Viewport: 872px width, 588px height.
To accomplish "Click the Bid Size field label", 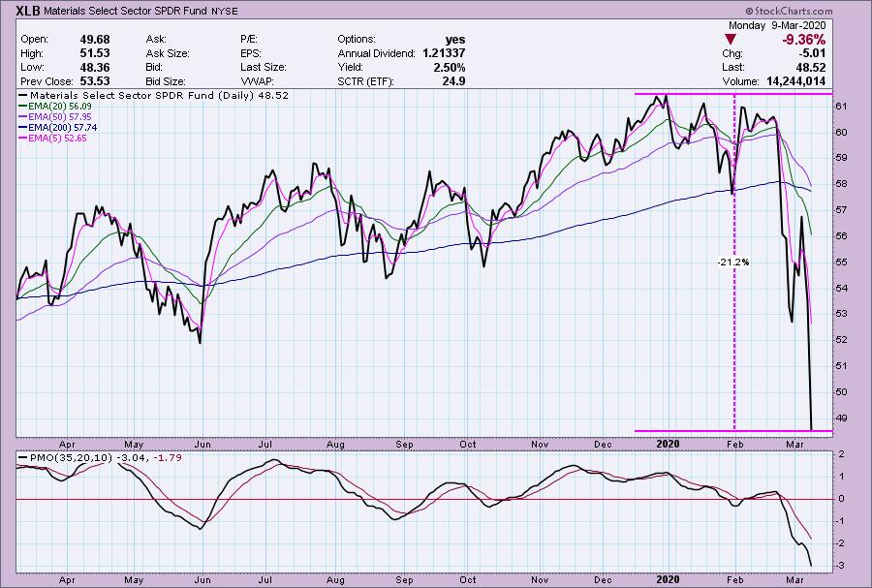I will click(x=166, y=81).
